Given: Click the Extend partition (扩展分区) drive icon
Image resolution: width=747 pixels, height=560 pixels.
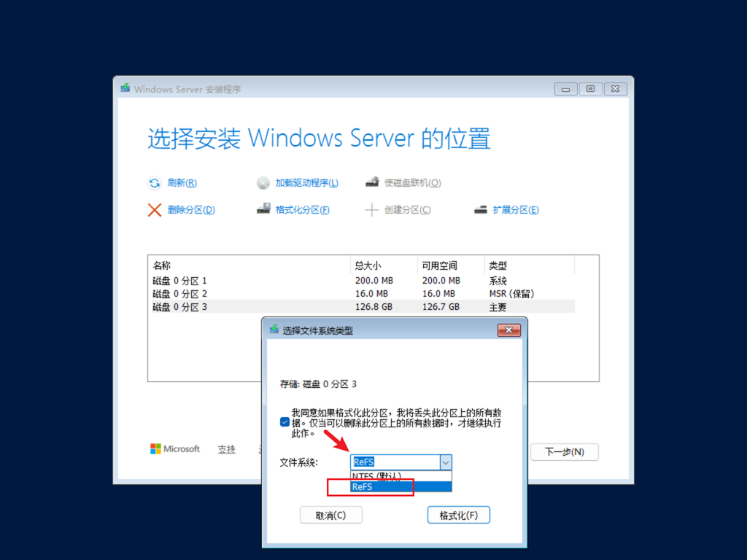Looking at the screenshot, I should click(481, 209).
